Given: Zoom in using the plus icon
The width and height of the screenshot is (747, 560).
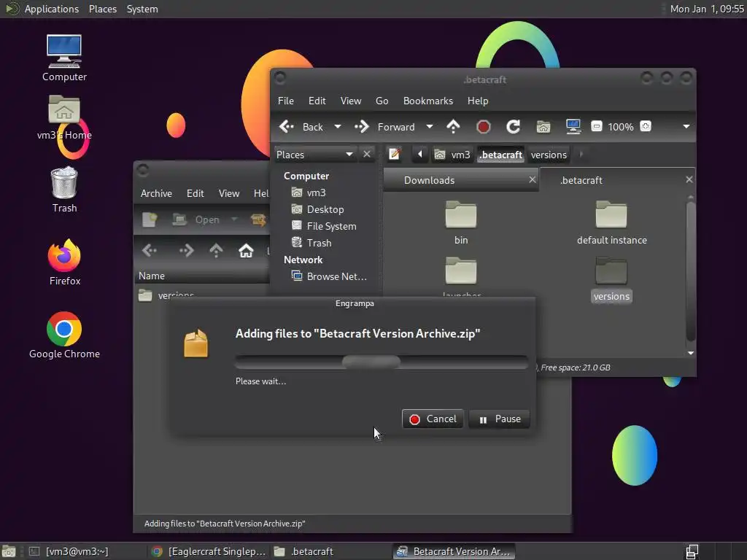Looking at the screenshot, I should pos(646,126).
